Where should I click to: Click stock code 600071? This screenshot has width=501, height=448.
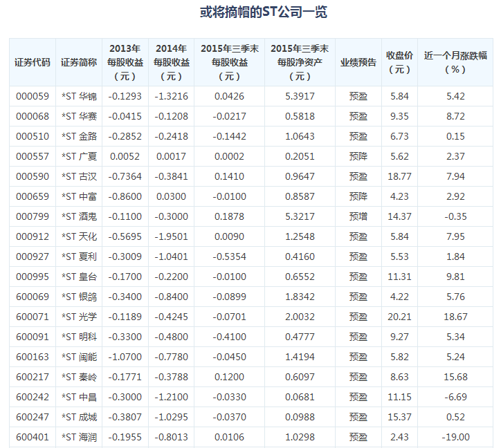(33, 317)
